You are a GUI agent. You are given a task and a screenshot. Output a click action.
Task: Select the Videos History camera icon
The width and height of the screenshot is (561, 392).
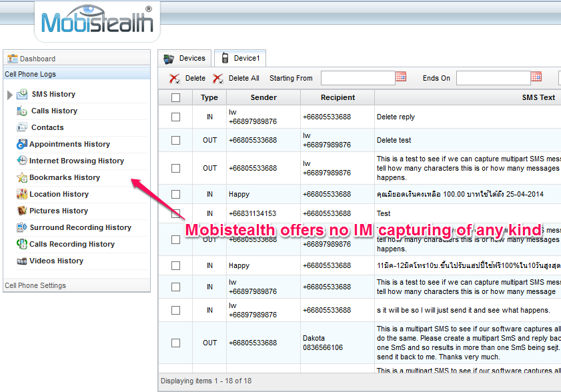tap(21, 261)
